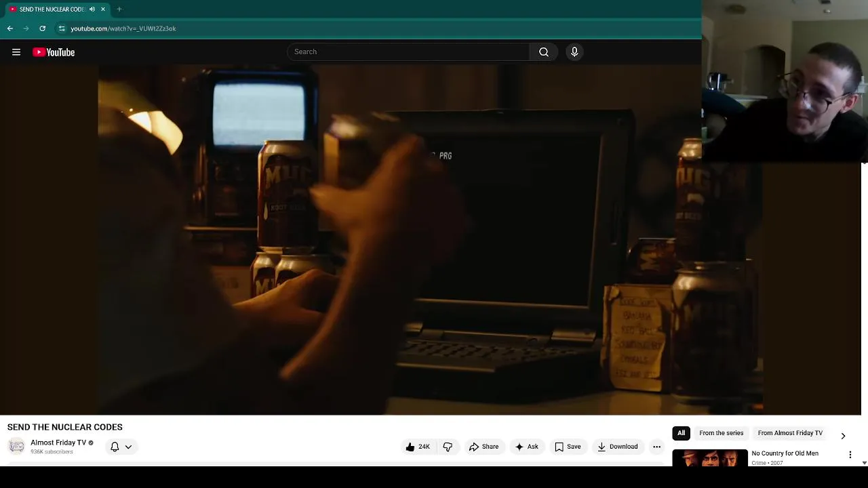Select the From the series chip
Image resolution: width=868 pixels, height=488 pixels.
coord(721,433)
